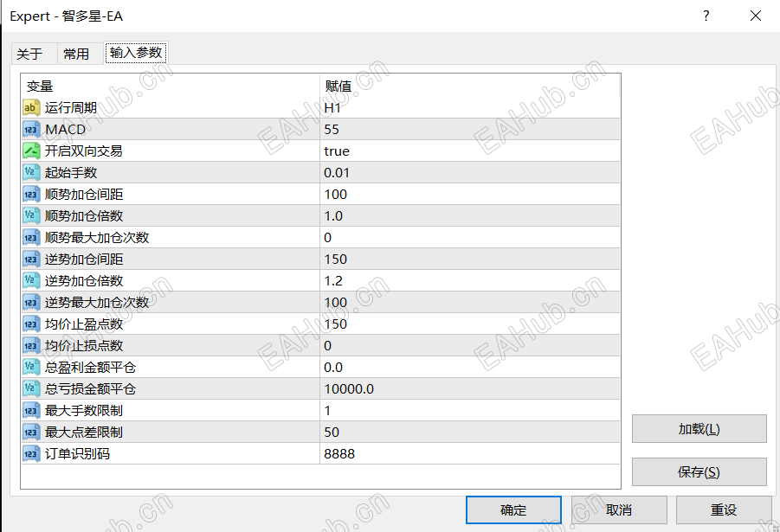Click the integer icon beside 均价止损点数
The height and width of the screenshot is (532, 780).
point(31,345)
